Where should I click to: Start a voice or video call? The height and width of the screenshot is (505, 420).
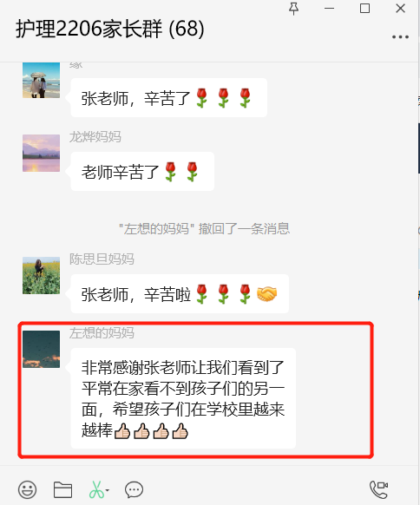[378, 489]
